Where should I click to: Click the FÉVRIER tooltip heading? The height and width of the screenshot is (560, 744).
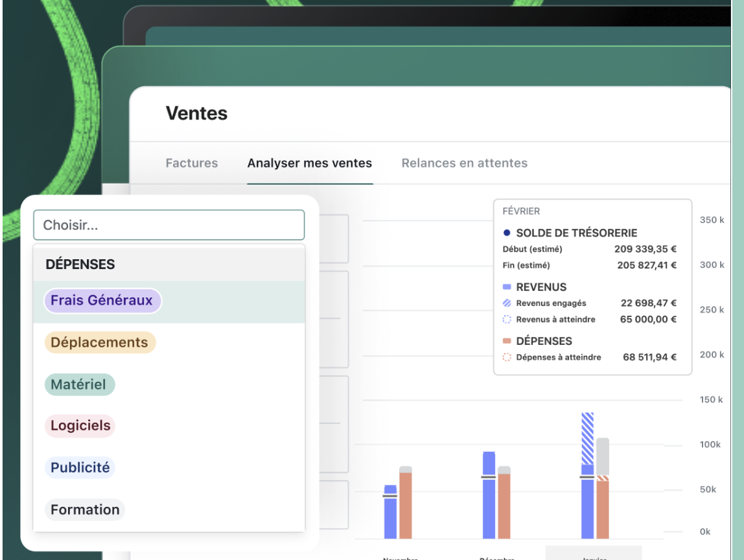click(521, 211)
